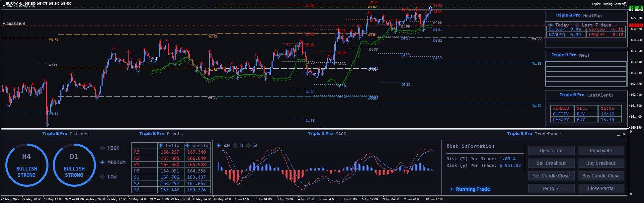Screen dimensions: 644x203
Task: Click the Set to BE button
Action: [x=551, y=188]
